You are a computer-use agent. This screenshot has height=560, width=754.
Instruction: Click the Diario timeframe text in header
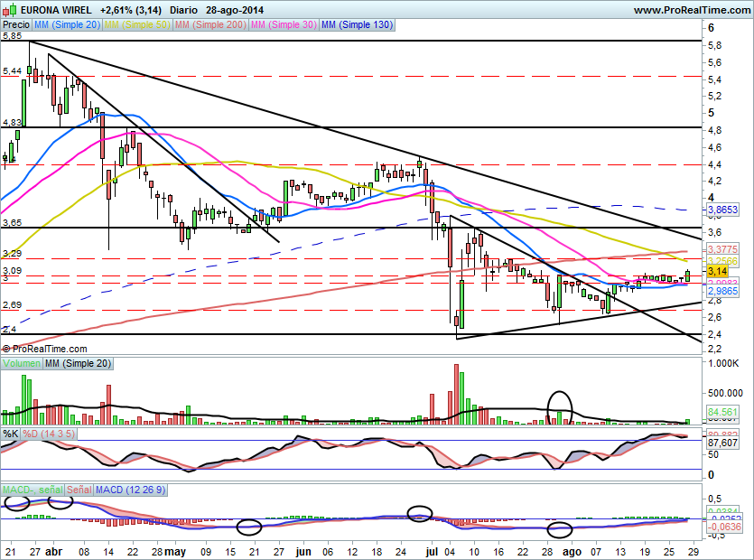pyautogui.click(x=183, y=10)
